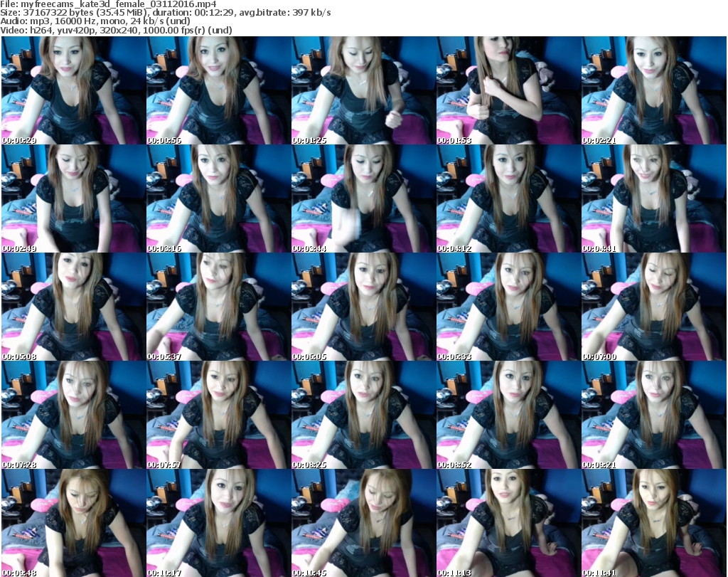Click the thumbnail frame stamped 00:08:25
The height and width of the screenshot is (577, 728).
pyautogui.click(x=363, y=415)
